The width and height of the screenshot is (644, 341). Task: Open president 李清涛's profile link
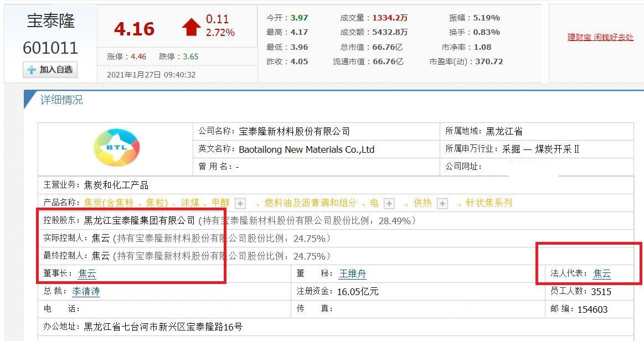tap(86, 291)
